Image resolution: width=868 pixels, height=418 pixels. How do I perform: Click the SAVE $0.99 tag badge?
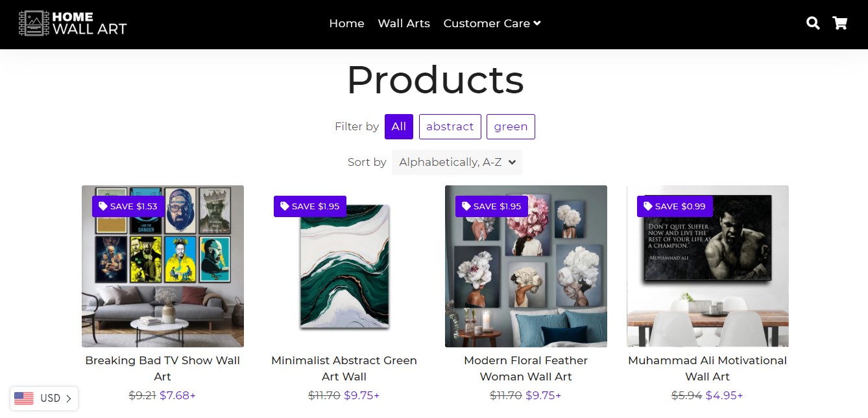point(675,207)
